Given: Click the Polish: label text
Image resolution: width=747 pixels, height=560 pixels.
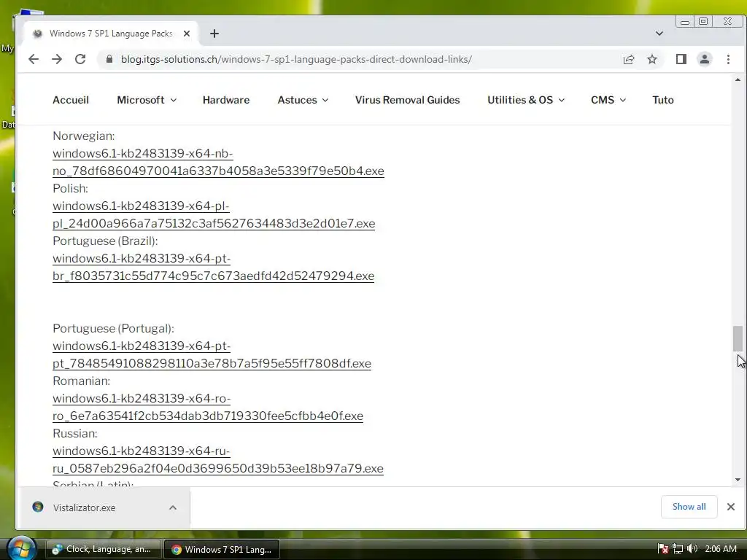Looking at the screenshot, I should pos(71,188).
